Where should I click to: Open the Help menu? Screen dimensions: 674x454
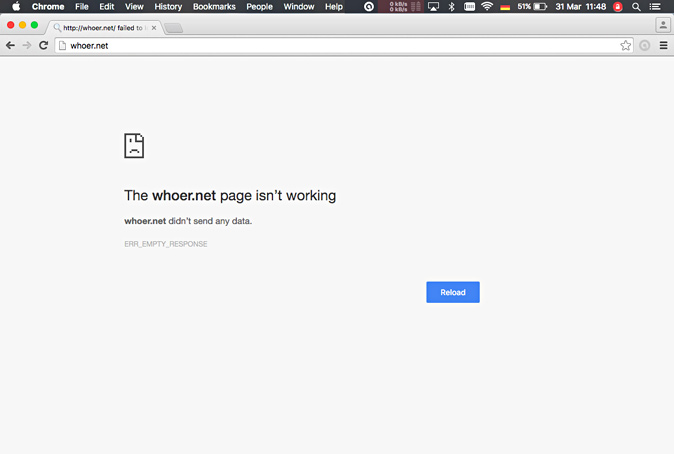[334, 6]
